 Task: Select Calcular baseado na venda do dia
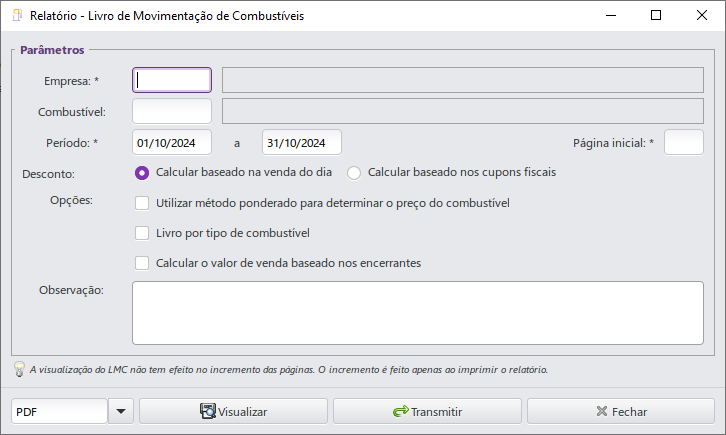142,173
